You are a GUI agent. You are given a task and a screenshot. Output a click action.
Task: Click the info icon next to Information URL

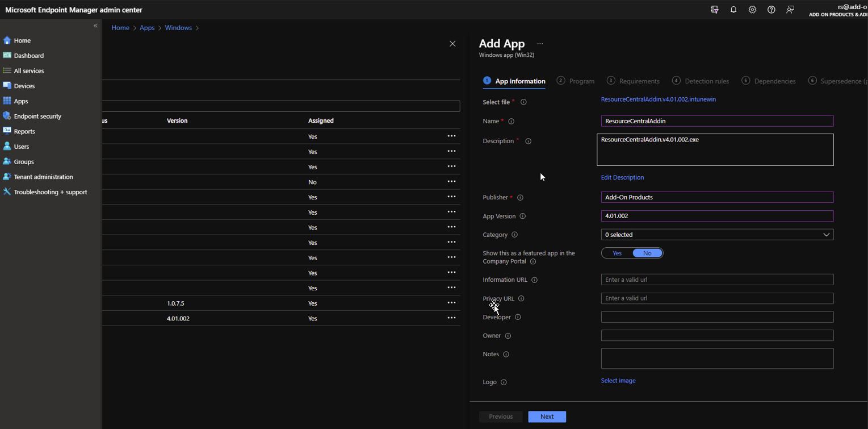pyautogui.click(x=534, y=280)
